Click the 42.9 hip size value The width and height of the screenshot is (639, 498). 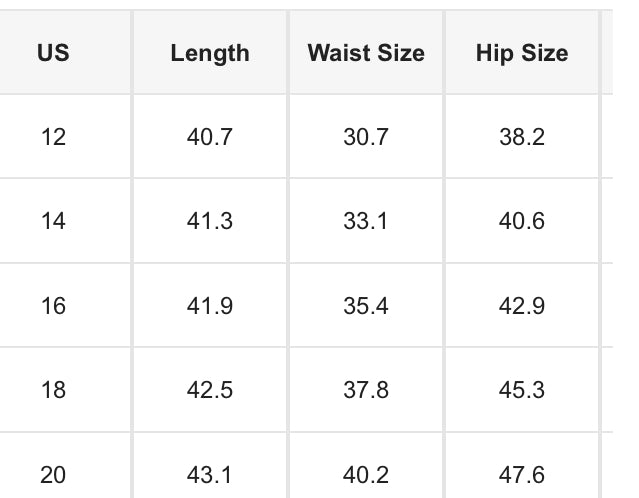pos(522,305)
